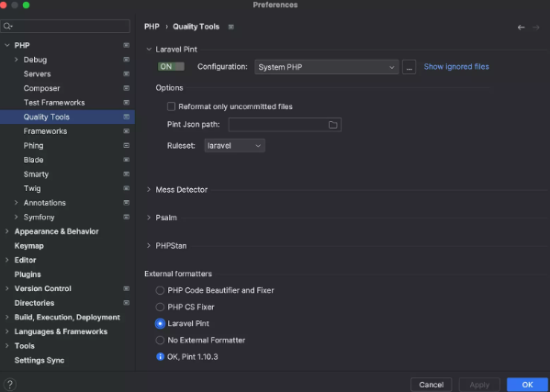
Task: Expand the Build, Execution, Deployment chevron
Action: 7,318
